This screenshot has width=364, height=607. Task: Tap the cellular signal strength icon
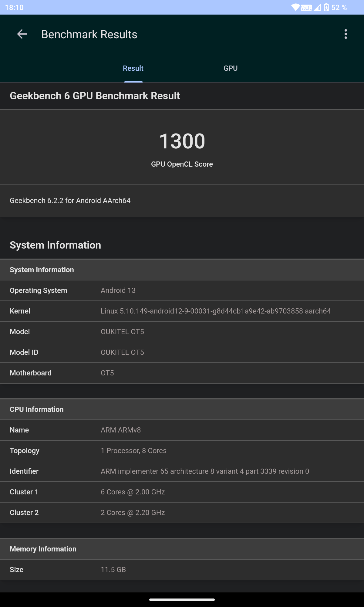(317, 7)
